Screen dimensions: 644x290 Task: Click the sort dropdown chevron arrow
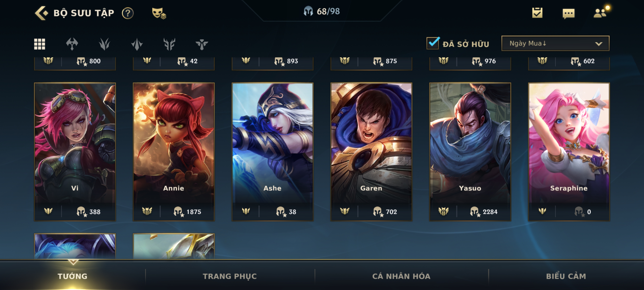[x=599, y=44]
